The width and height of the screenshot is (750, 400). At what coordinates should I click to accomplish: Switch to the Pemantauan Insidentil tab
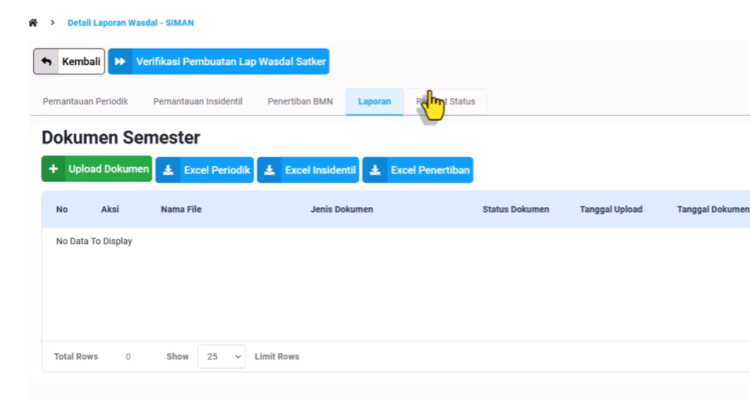(x=198, y=101)
